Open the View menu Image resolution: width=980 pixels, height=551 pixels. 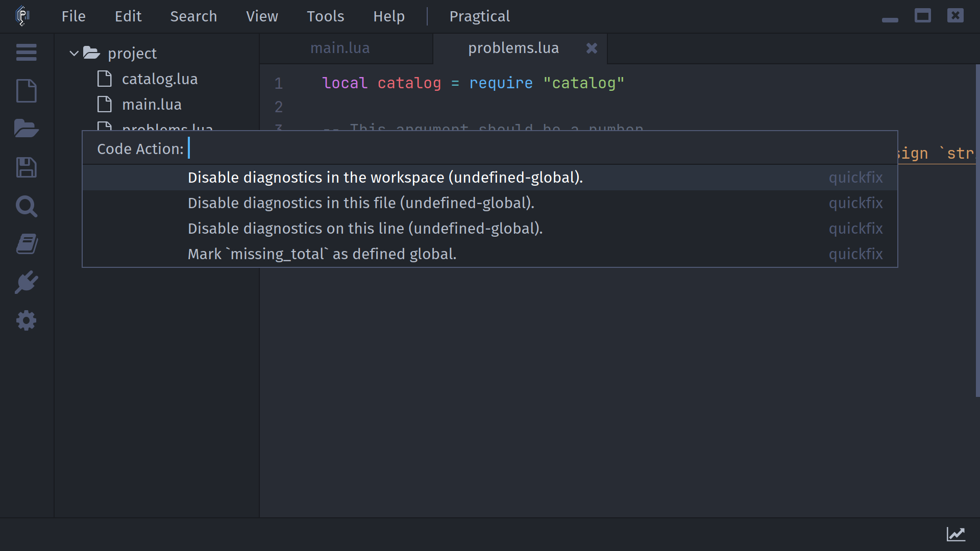coord(262,16)
